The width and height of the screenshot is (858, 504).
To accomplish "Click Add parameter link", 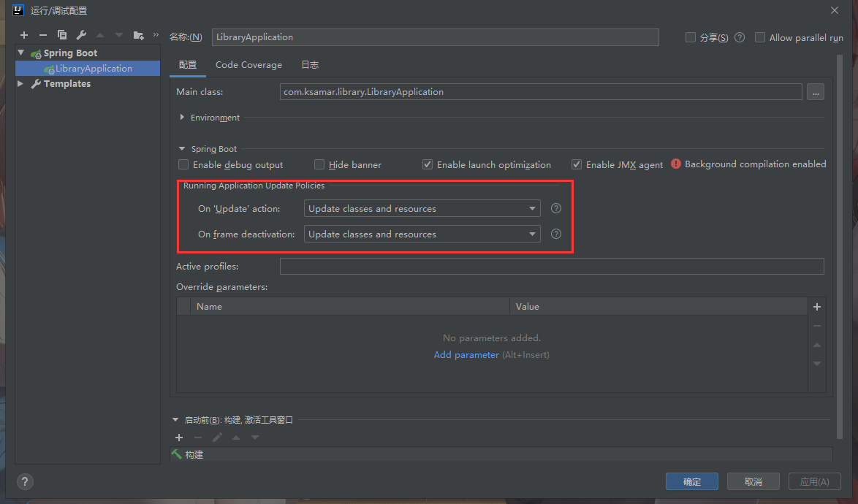I will (466, 355).
